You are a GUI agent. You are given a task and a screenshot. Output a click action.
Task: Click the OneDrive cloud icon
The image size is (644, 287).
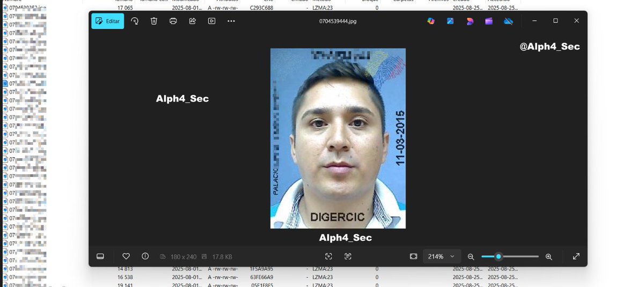point(508,21)
